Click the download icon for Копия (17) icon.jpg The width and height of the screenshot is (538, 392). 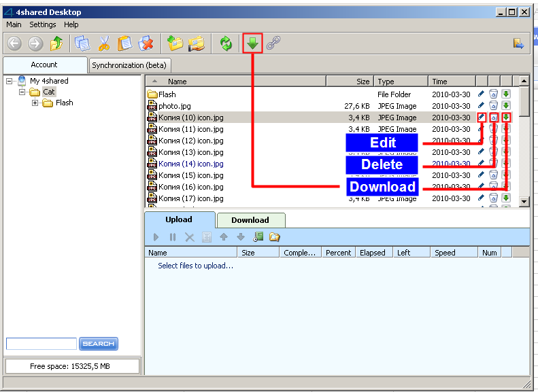point(506,198)
